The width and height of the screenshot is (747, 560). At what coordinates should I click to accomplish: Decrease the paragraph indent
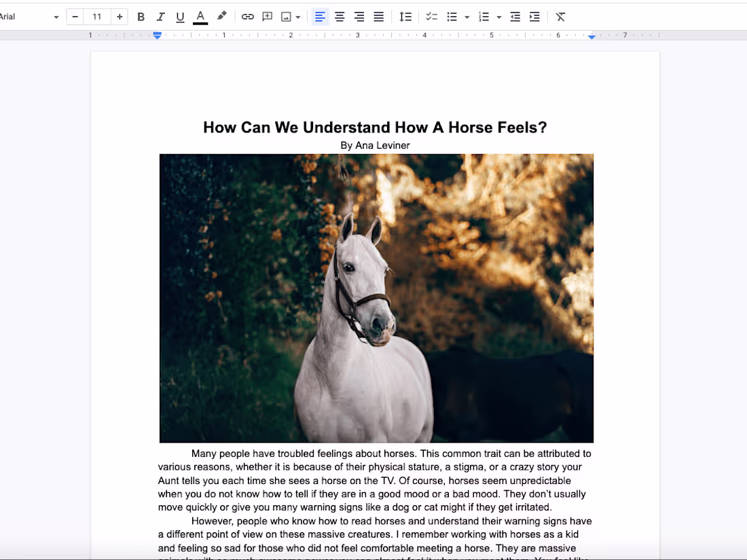(515, 16)
